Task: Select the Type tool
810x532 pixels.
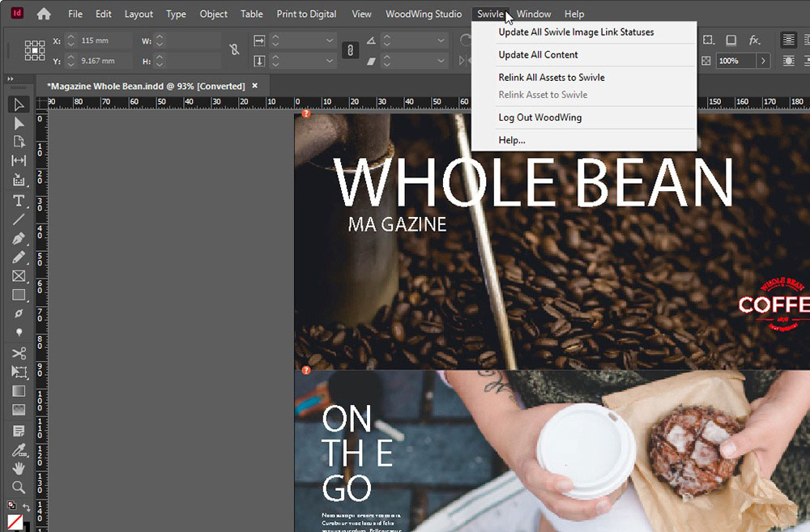Action: pos(18,201)
